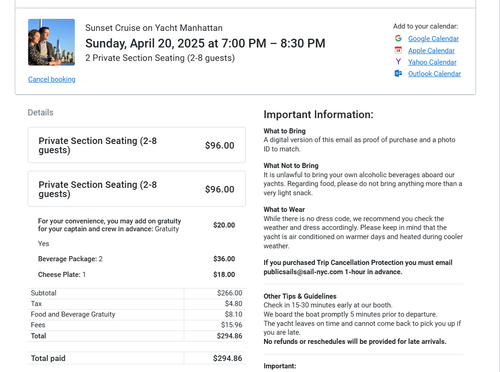The height and width of the screenshot is (372, 500).
Task: Click the Fees row label
Action: [38, 325]
